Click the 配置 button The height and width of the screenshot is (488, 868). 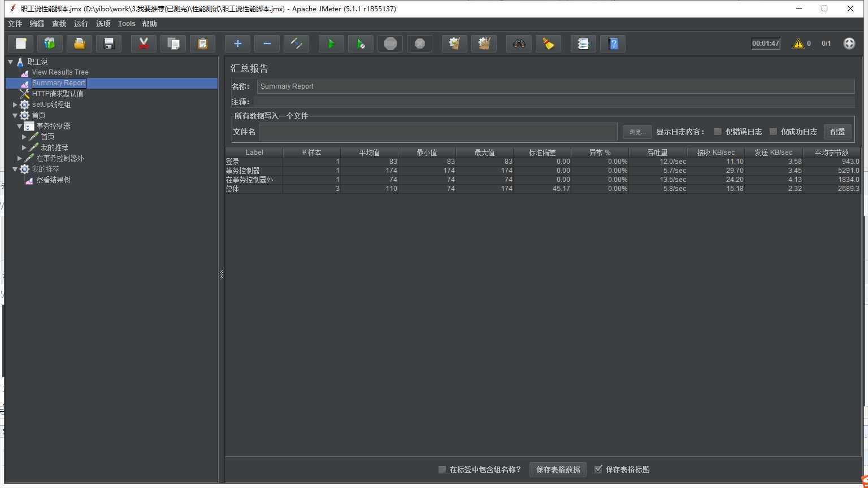(x=837, y=132)
